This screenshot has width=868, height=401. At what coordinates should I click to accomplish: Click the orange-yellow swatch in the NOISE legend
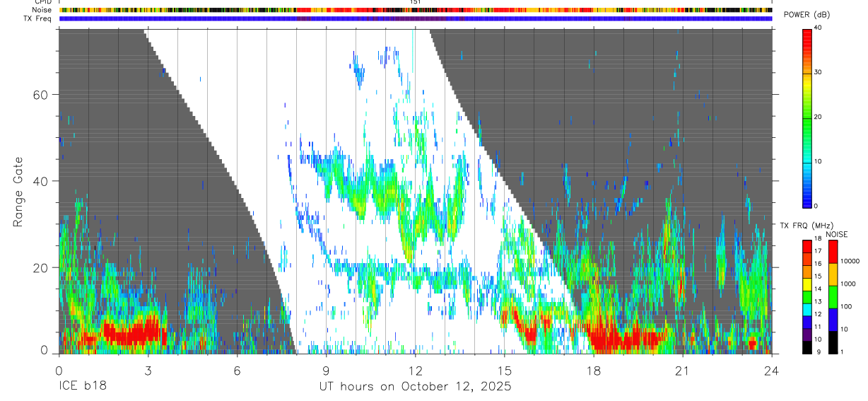pyautogui.click(x=833, y=274)
